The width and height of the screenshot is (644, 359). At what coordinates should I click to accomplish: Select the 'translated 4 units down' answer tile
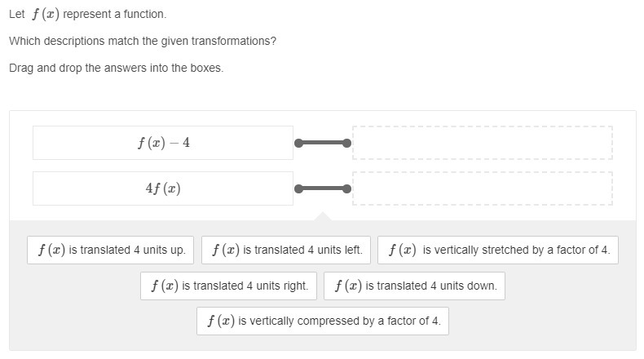[414, 286]
